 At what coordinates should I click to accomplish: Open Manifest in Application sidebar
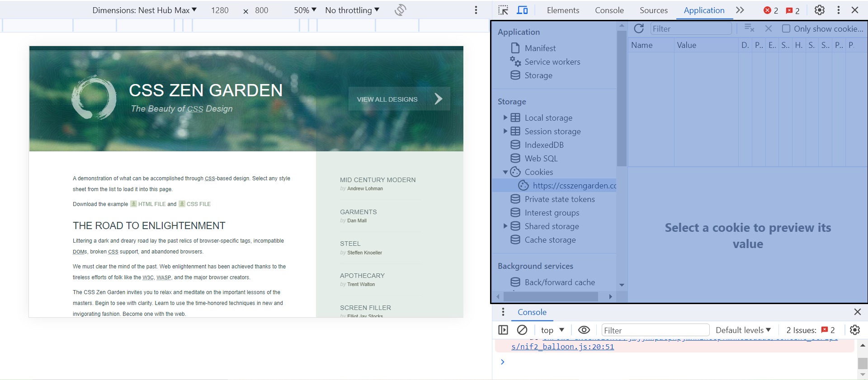pyautogui.click(x=540, y=48)
